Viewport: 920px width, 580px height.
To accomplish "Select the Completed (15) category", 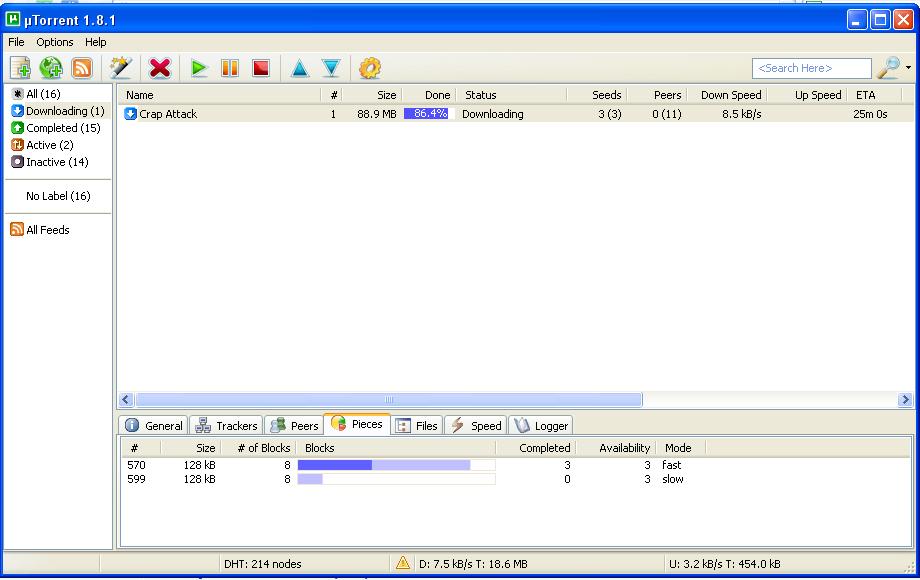I will coord(56,128).
